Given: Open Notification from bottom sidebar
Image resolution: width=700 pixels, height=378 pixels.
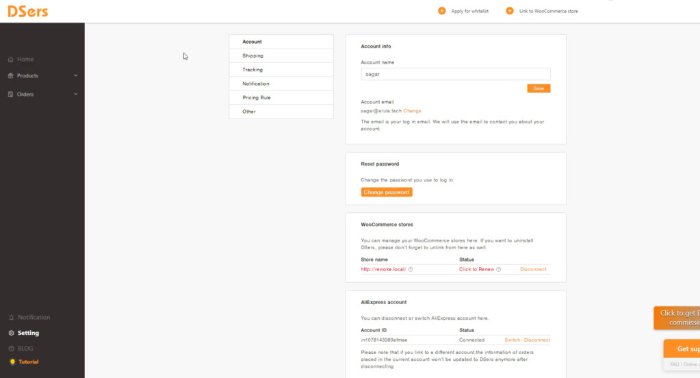Looking at the screenshot, I should click(34, 317).
